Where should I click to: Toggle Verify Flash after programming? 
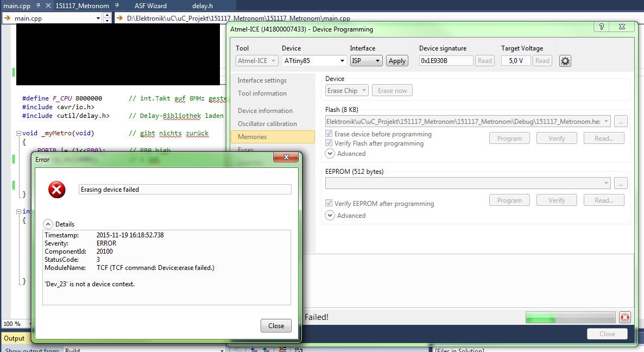pyautogui.click(x=329, y=143)
